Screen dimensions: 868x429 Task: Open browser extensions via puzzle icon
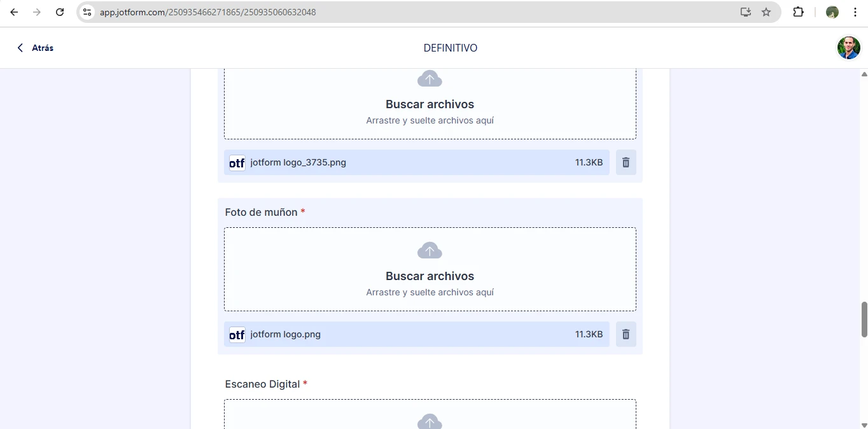coord(799,12)
